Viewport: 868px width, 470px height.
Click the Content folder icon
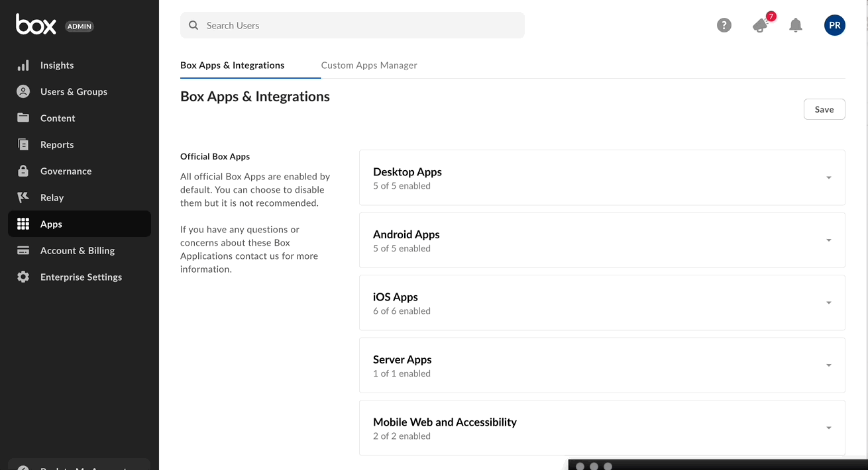click(x=23, y=118)
